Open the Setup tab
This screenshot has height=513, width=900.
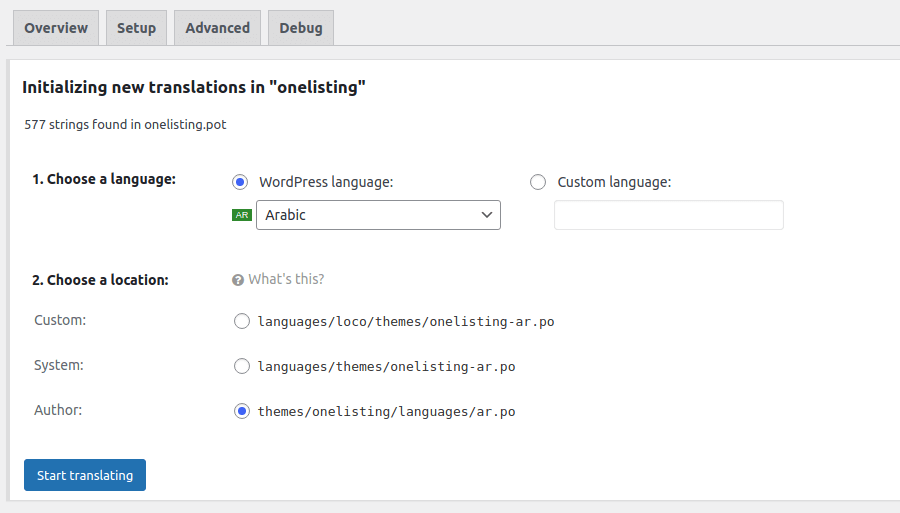pyautogui.click(x=136, y=28)
